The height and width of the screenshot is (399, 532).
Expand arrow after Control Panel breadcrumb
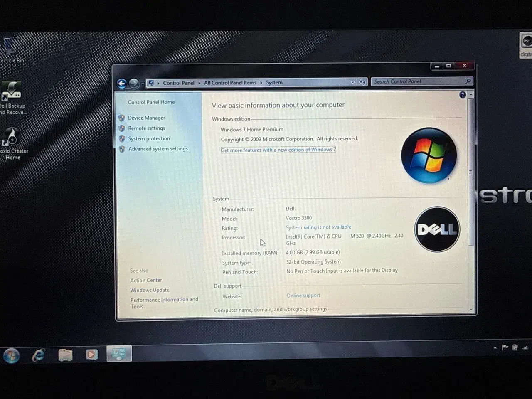(x=199, y=83)
